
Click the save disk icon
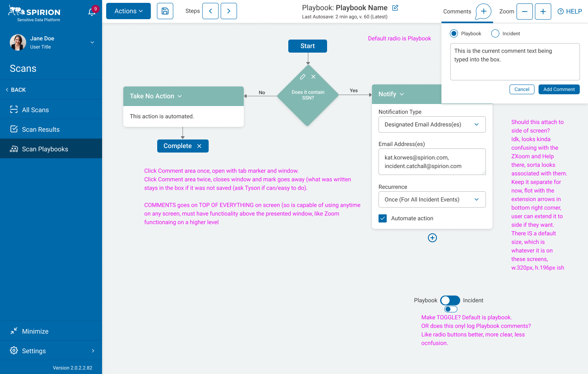click(165, 11)
